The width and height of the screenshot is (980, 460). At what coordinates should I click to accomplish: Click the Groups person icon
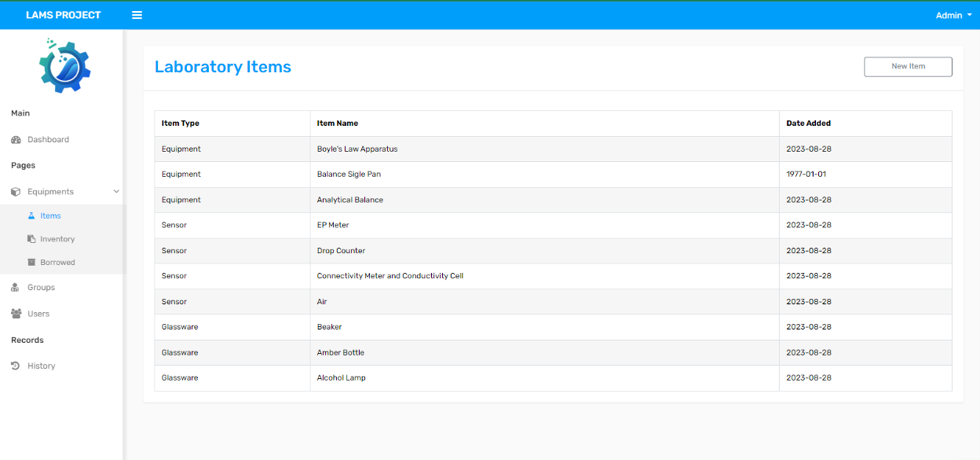(15, 287)
